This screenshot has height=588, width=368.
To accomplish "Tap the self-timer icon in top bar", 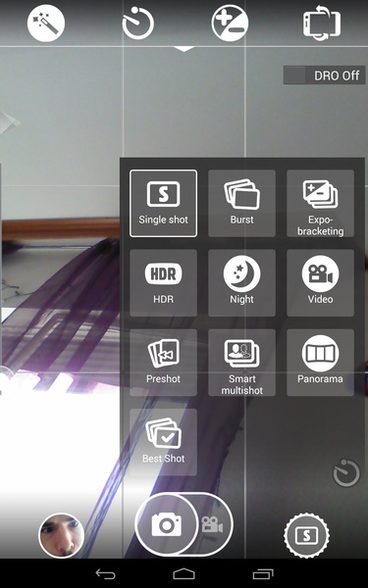I will click(x=138, y=23).
